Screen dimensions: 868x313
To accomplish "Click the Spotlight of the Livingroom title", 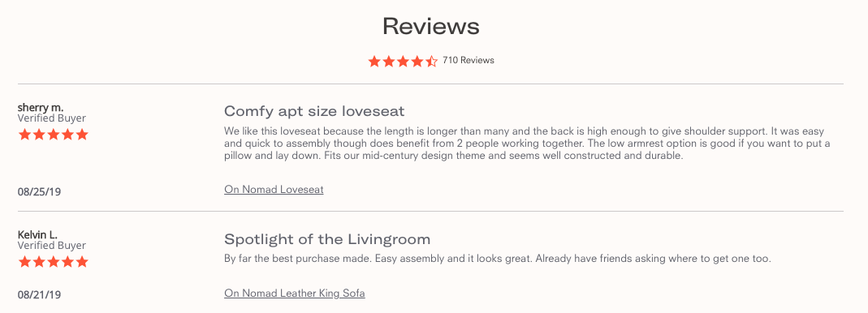I will (327, 239).
